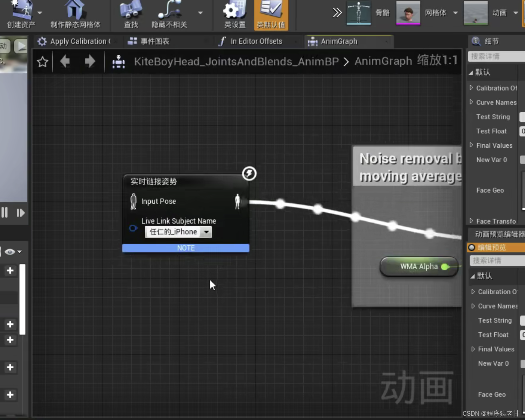Click upper search details (搜索详情) field
Image resolution: width=525 pixels, height=420 pixels.
click(x=496, y=56)
